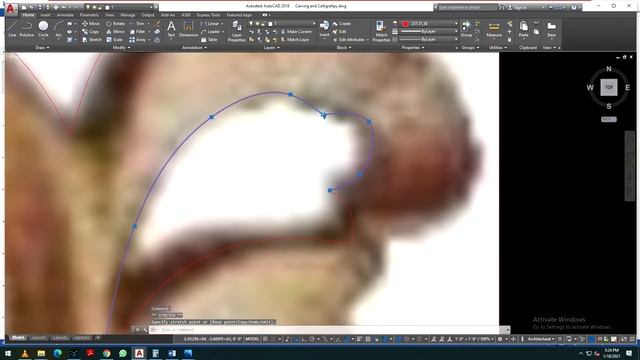Open WhatsApp from taskbar
The height and width of the screenshot is (360, 640).
[123, 353]
